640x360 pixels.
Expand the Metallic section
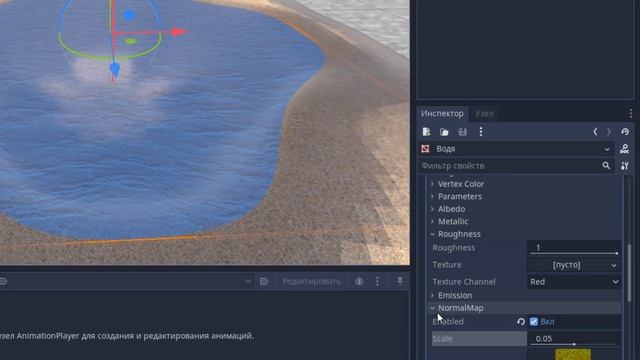[453, 222]
